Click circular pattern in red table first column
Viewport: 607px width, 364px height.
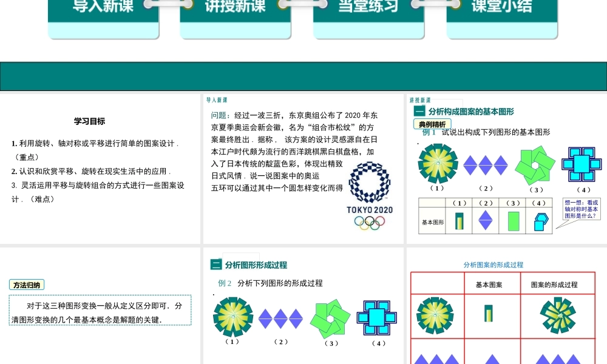click(435, 315)
